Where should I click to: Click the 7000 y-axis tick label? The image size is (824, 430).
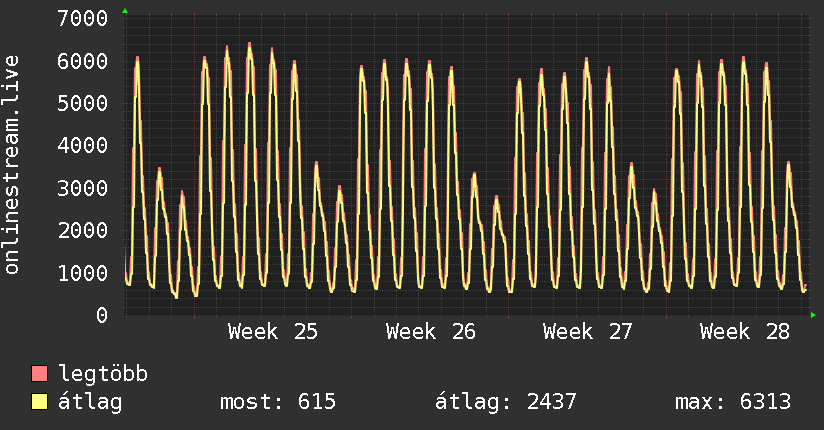[83, 18]
